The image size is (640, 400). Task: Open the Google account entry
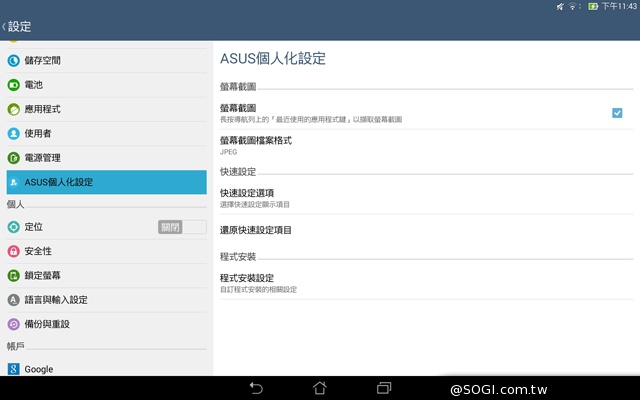coord(107,369)
